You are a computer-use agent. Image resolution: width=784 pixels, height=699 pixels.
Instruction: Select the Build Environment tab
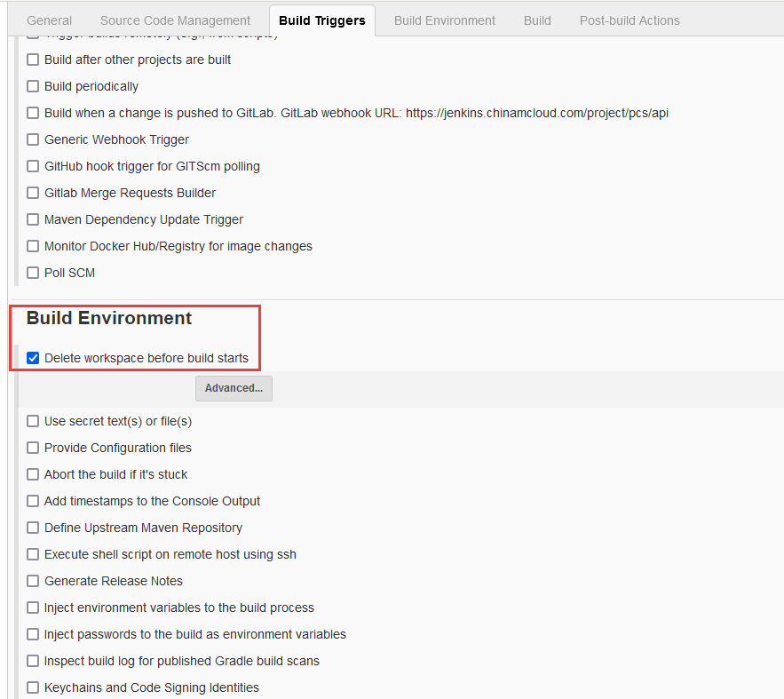pyautogui.click(x=445, y=20)
